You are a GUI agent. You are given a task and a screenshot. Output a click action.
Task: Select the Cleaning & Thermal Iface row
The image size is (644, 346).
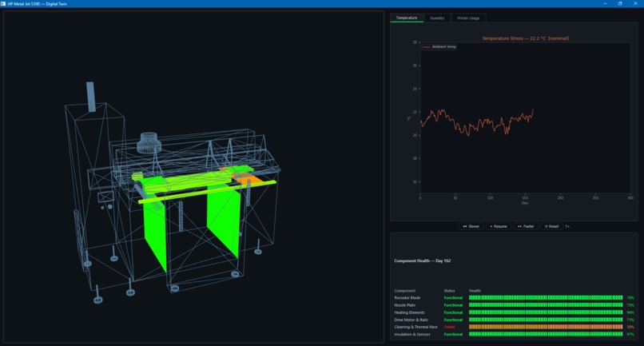point(514,327)
